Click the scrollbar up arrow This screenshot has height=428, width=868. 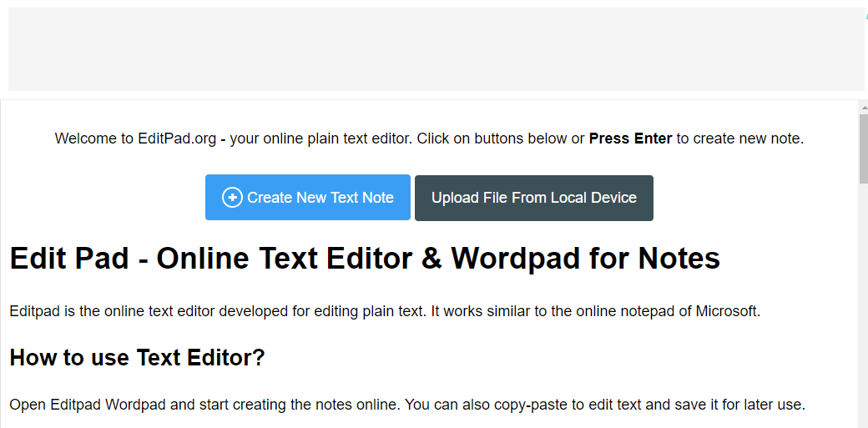point(863,108)
